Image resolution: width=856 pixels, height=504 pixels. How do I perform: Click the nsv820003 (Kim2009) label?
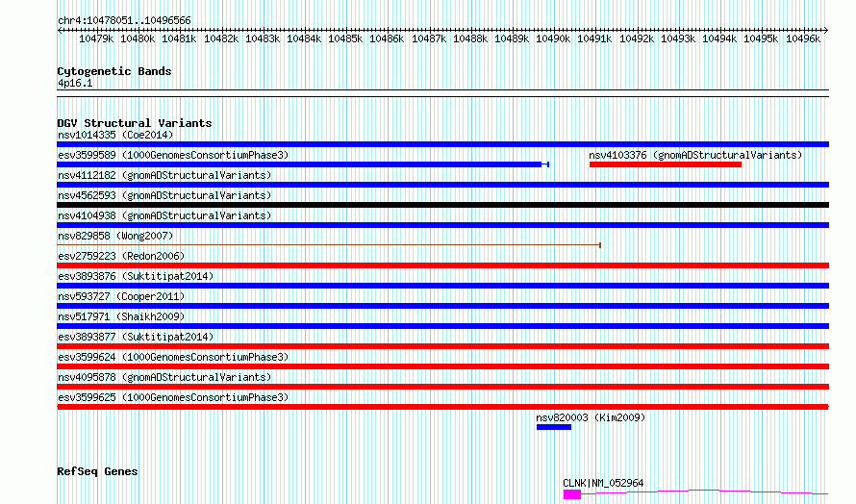point(591,417)
